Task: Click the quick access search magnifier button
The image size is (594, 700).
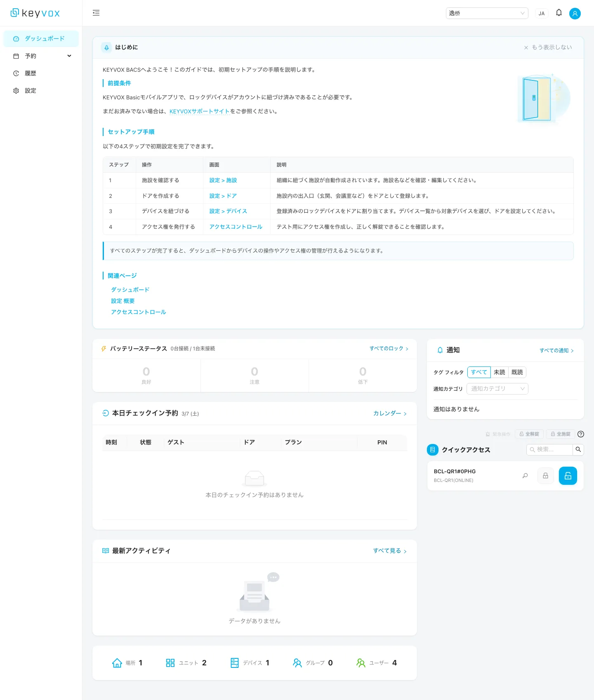Action: (x=578, y=450)
